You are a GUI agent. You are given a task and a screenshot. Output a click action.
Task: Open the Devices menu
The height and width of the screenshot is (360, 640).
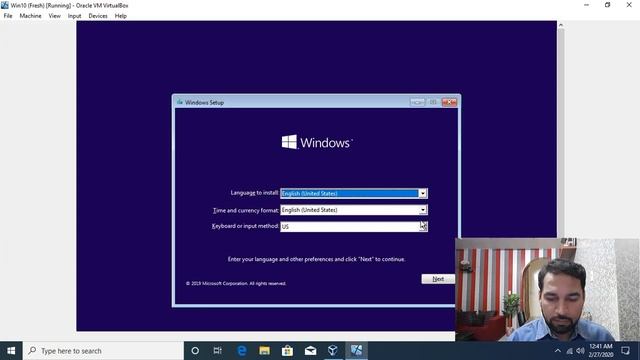click(98, 16)
